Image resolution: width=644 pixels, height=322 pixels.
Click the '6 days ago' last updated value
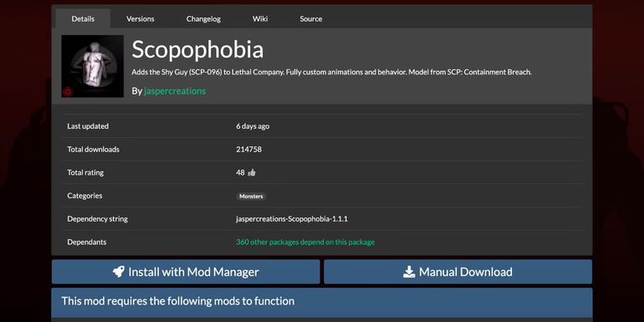click(253, 126)
